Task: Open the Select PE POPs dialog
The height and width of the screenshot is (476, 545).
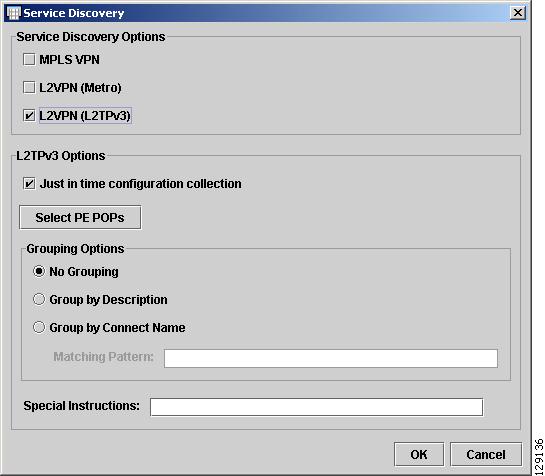Action: click(80, 217)
